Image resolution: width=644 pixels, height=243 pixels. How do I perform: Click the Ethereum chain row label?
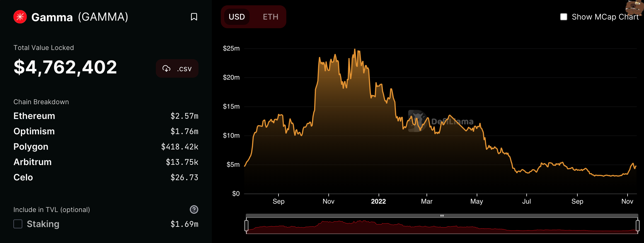34,116
